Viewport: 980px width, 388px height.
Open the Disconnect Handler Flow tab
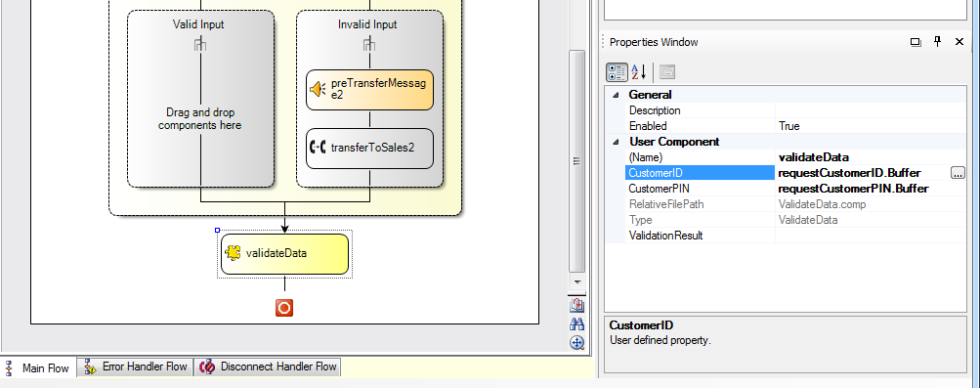tap(268, 366)
